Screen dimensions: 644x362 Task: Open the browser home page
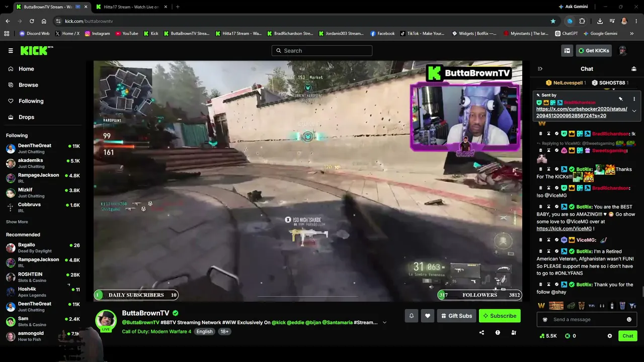click(44, 21)
